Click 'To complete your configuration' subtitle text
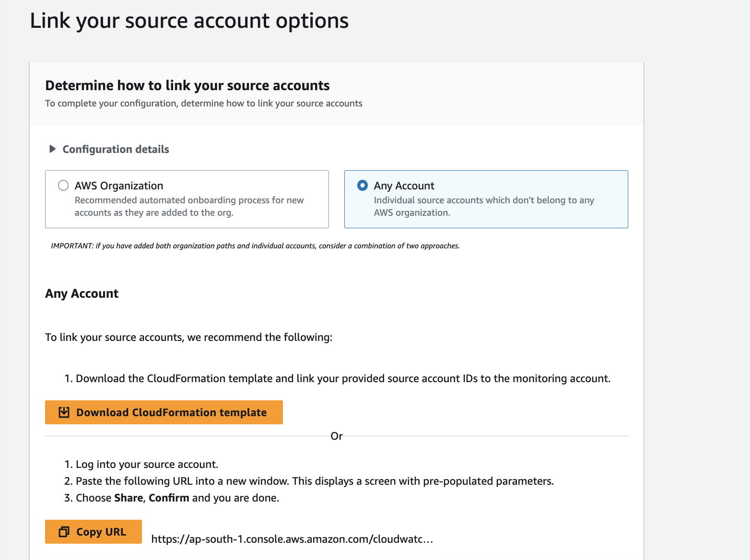Screen dimensions: 750x560 204,103
